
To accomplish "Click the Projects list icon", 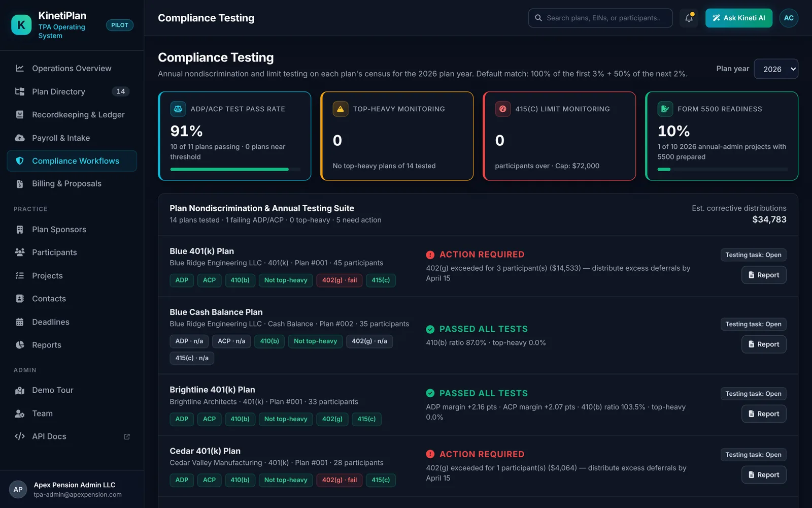I will 20,276.
